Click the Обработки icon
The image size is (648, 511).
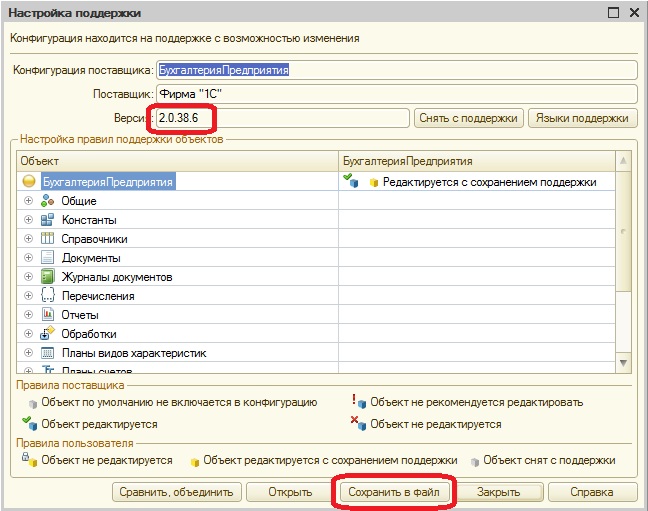[x=48, y=333]
